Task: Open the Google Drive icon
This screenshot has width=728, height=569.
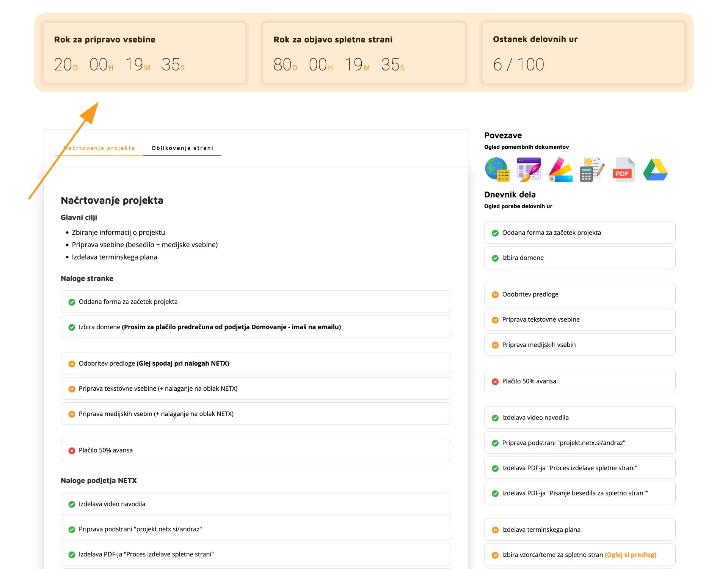Action: pos(655,170)
